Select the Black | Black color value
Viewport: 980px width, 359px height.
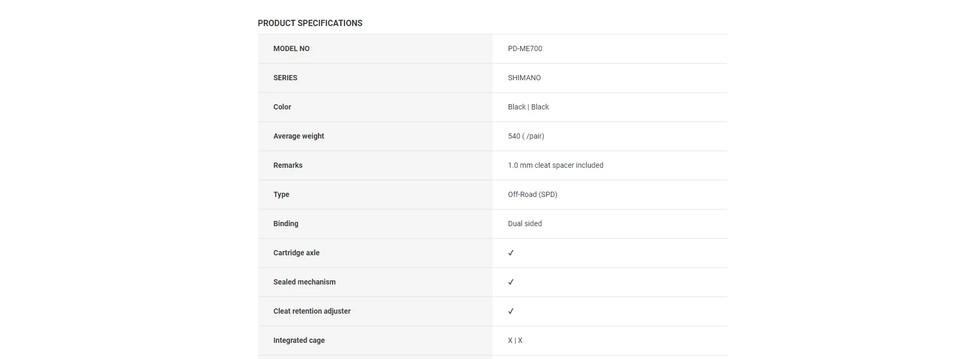pyautogui.click(x=528, y=107)
